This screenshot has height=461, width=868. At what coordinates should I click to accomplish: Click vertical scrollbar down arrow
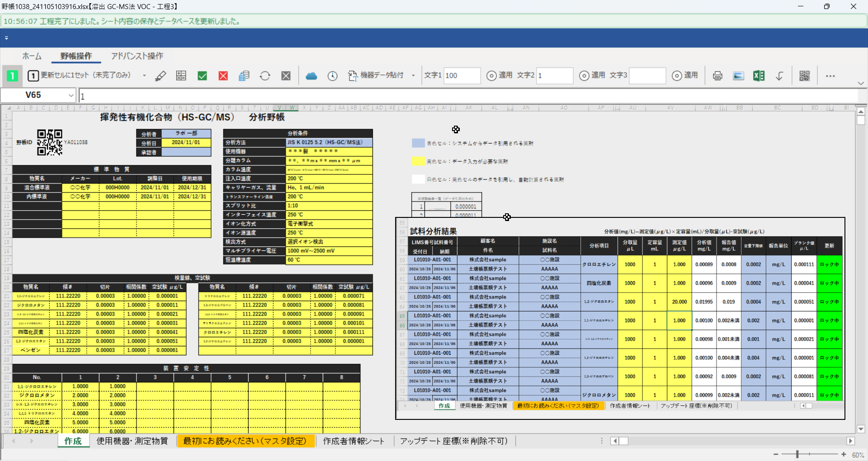point(861,429)
